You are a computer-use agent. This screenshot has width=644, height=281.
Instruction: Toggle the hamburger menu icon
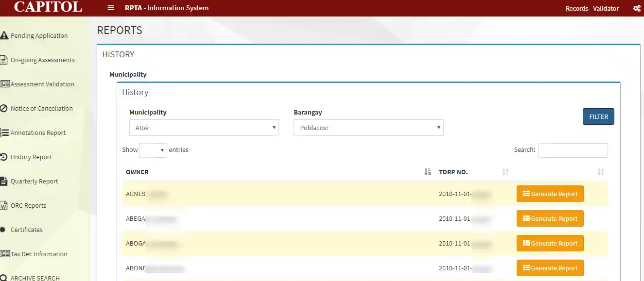click(x=111, y=8)
